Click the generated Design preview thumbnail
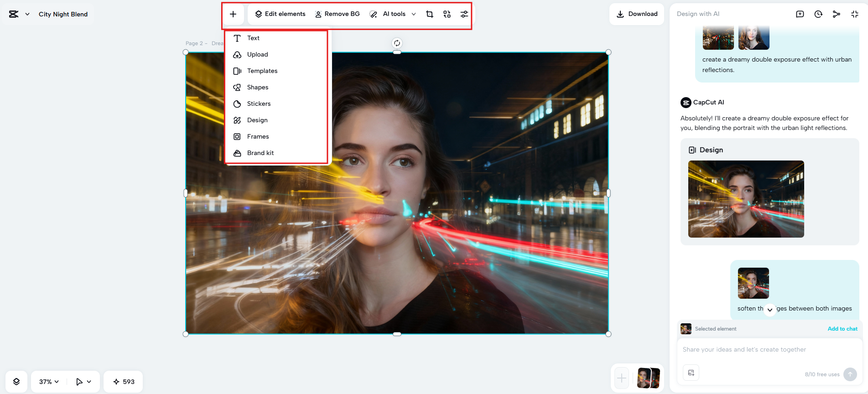The height and width of the screenshot is (394, 868). 746,199
